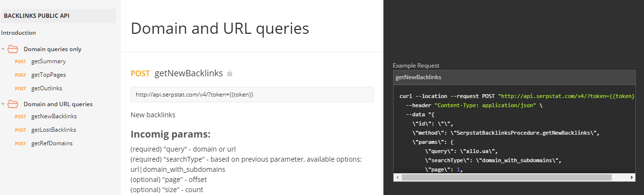Click the API URL field with token

[252, 95]
